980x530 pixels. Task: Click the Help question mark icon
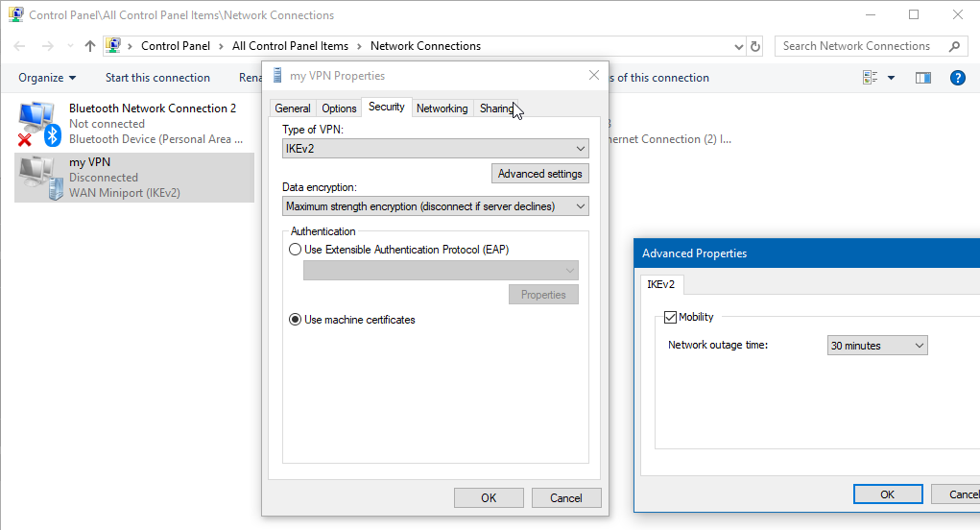coord(956,78)
